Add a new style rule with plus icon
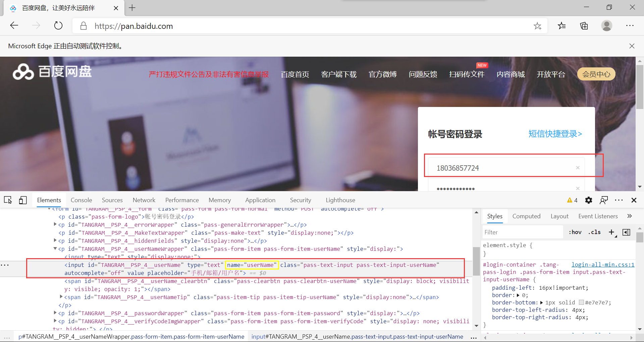The image size is (644, 342). coord(612,232)
